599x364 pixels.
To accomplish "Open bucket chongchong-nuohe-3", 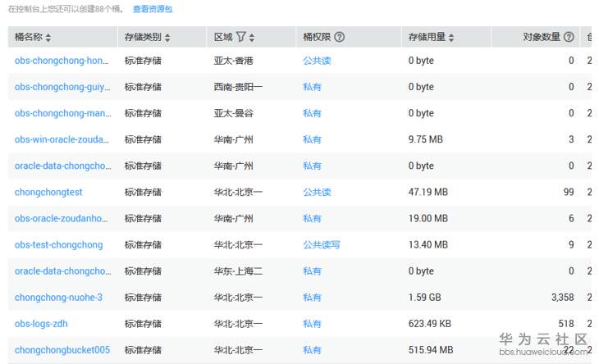I will (58, 298).
